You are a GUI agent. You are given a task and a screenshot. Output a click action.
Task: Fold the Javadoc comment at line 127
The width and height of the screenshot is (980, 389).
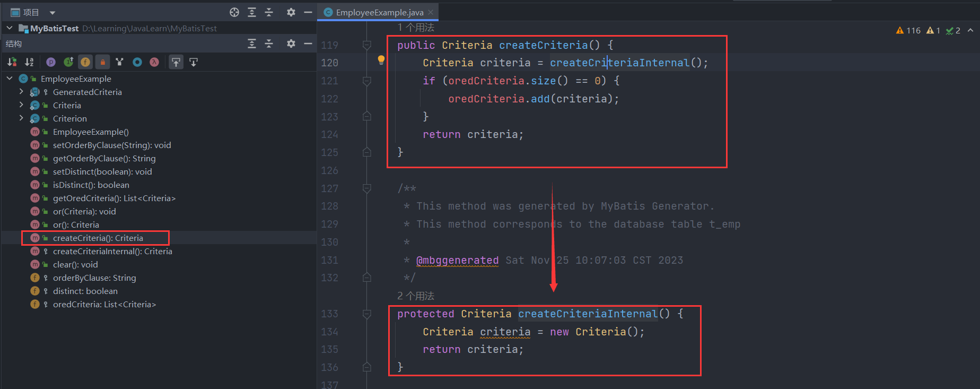click(366, 188)
